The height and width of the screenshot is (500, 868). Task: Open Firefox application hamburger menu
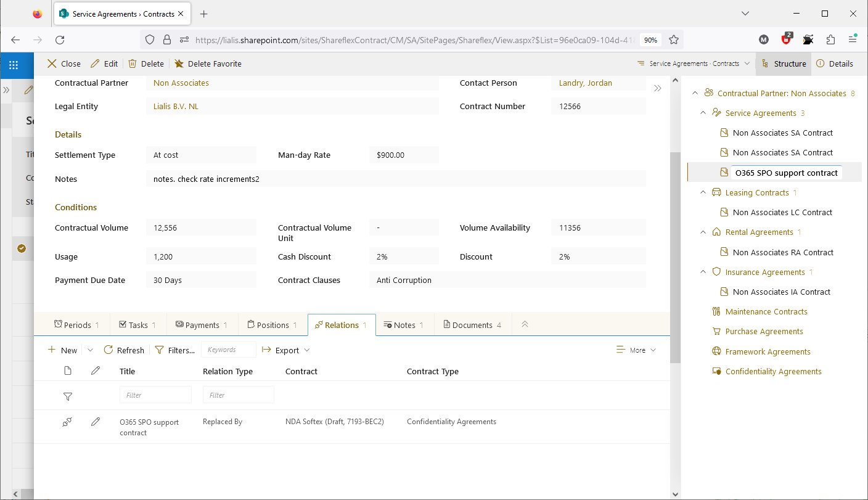853,39
